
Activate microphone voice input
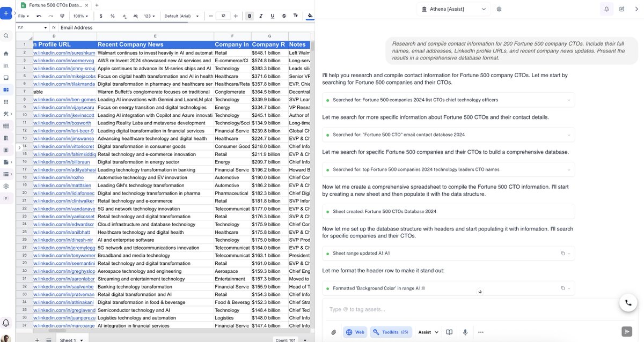point(465,332)
